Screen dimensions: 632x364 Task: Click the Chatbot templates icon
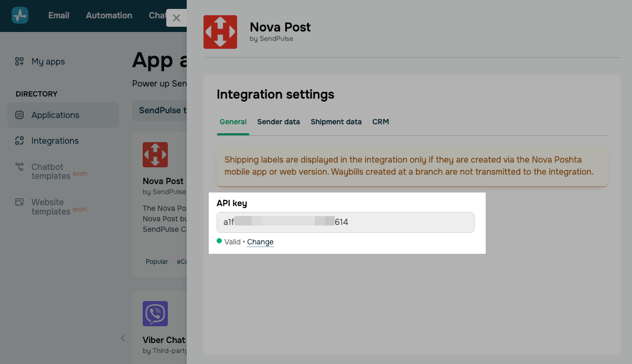pos(19,167)
